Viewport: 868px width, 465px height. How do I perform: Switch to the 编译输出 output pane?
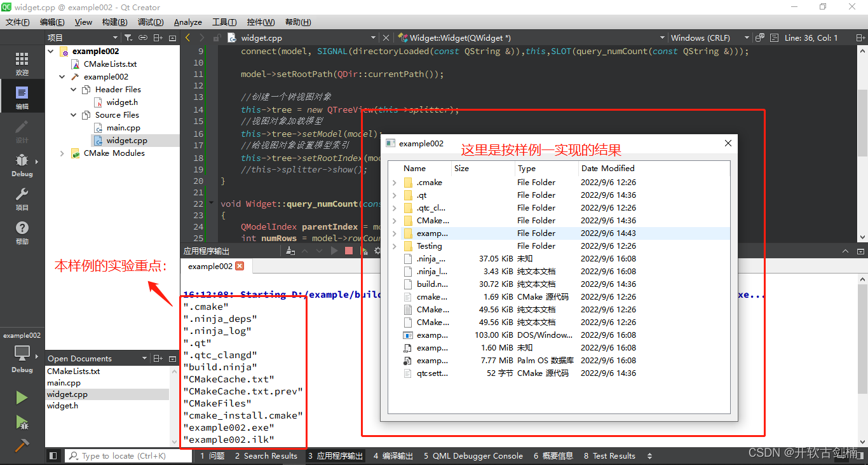[393, 455]
